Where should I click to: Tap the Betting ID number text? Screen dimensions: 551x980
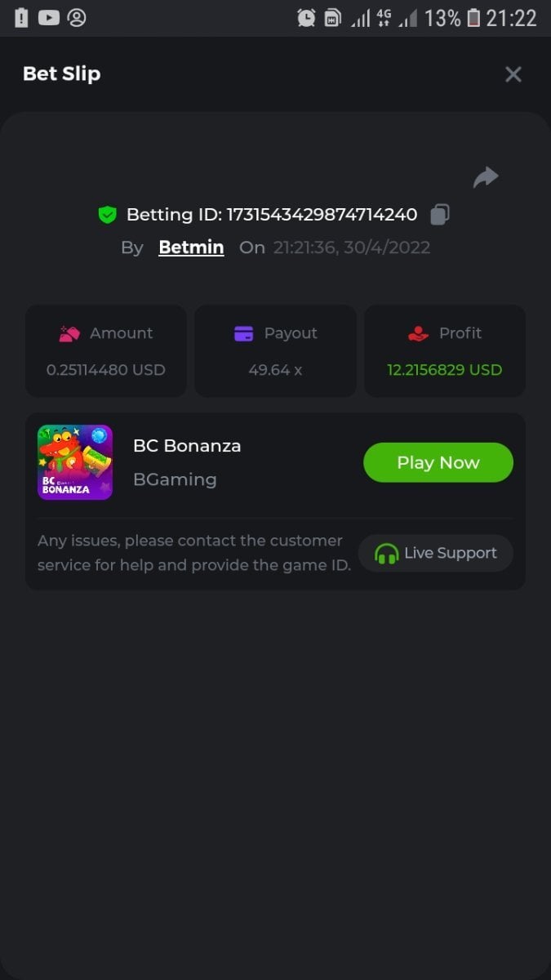322,215
